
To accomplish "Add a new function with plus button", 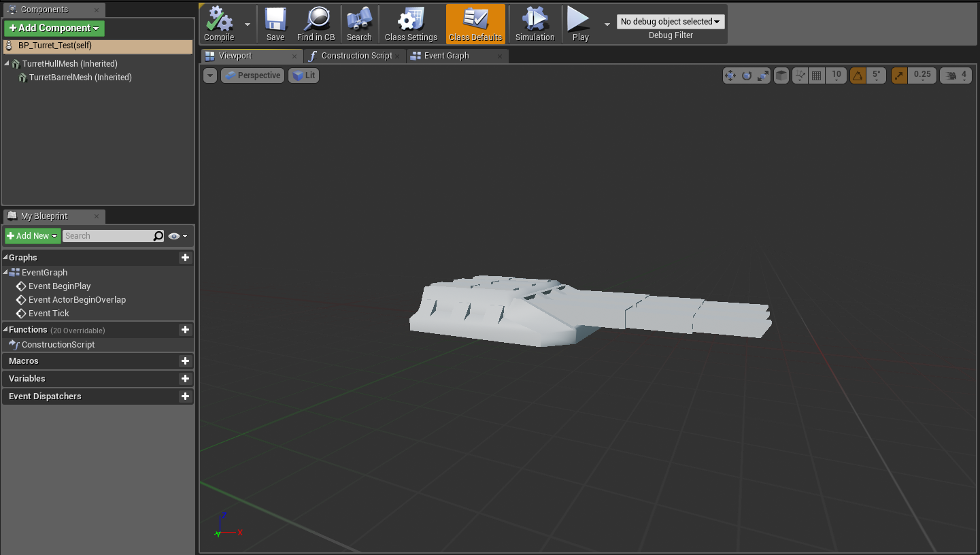I will (x=185, y=330).
